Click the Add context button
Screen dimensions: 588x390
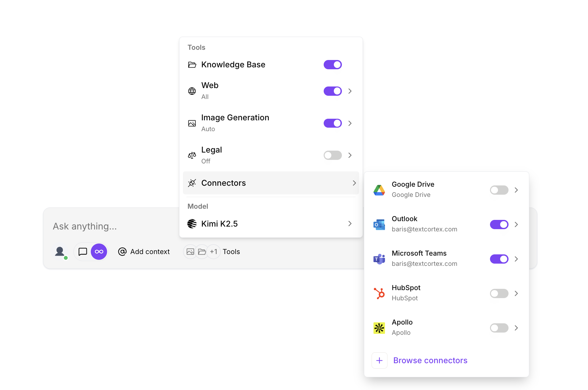click(x=144, y=251)
